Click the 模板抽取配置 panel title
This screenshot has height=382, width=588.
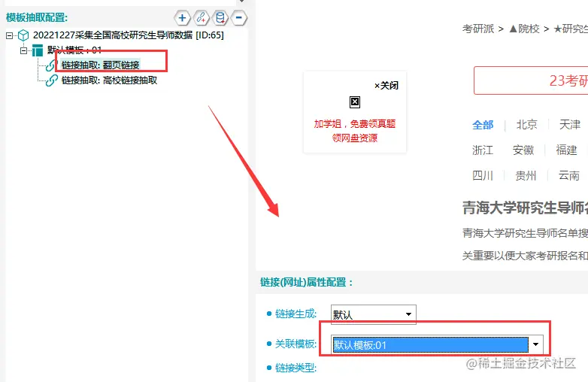pos(37,17)
